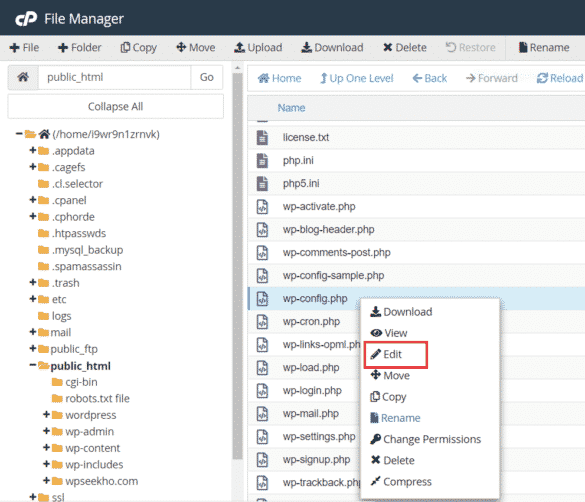Viewport: 585px width, 502px height.
Task: Click the Go button
Action: pos(207,77)
